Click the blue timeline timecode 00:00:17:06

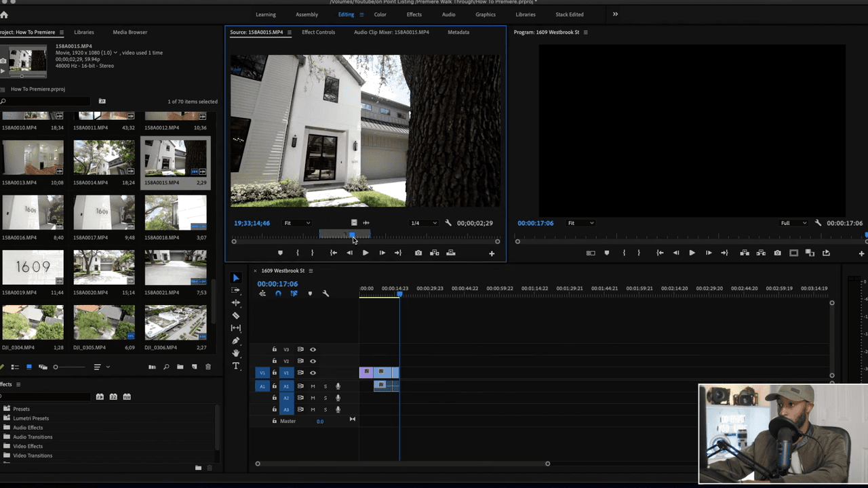click(277, 284)
